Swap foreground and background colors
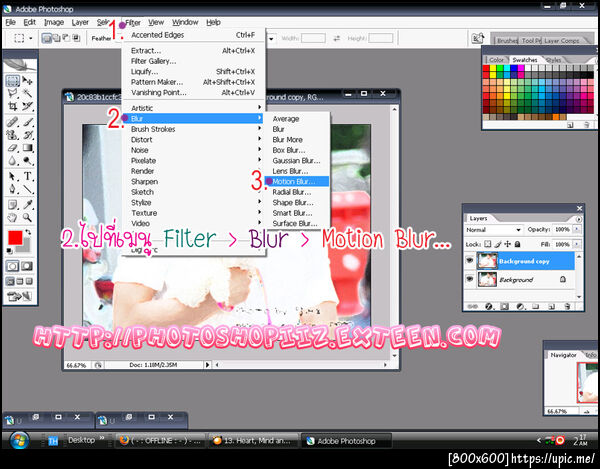 (28, 232)
